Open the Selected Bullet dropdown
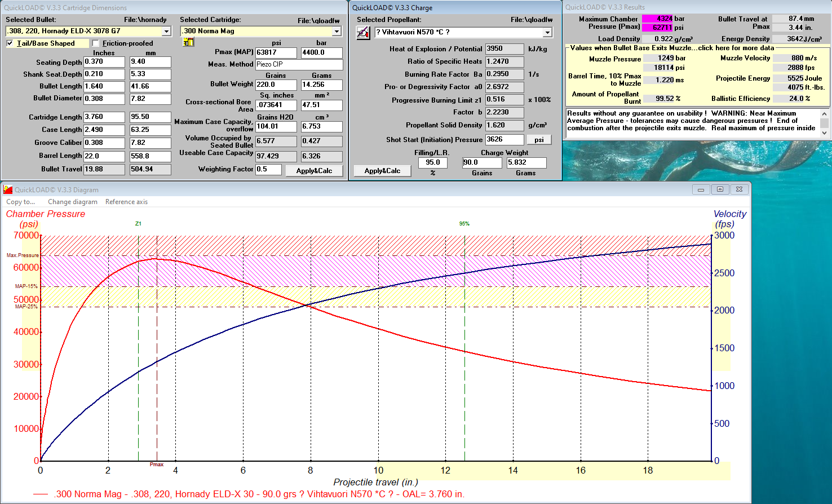 (166, 32)
